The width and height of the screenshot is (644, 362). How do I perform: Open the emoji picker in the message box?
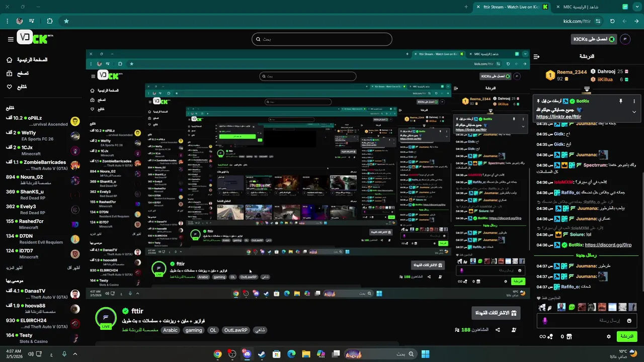(630, 321)
